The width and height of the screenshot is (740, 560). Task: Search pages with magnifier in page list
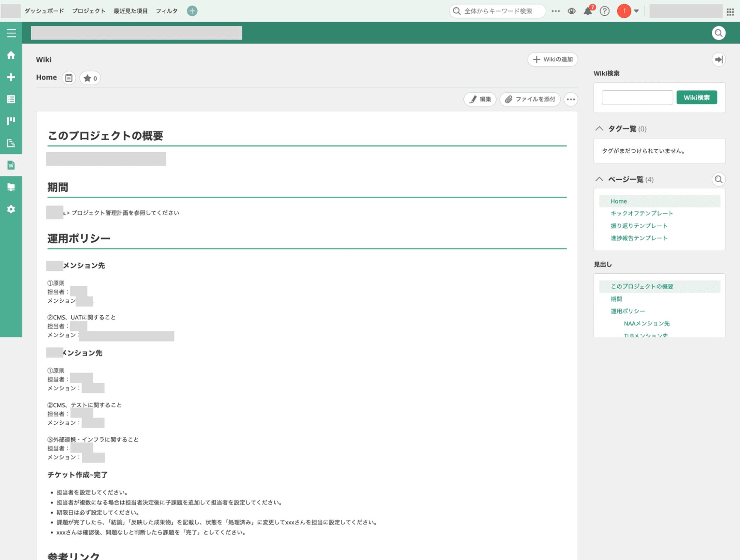(x=718, y=179)
